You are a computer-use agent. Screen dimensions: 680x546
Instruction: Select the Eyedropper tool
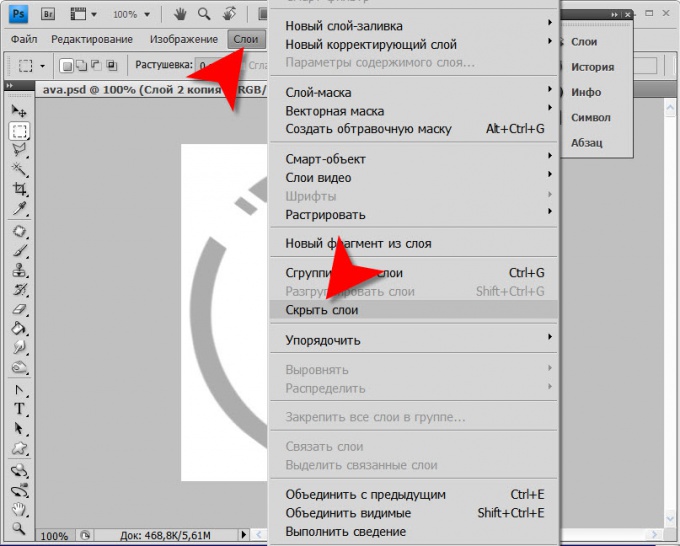click(x=19, y=209)
